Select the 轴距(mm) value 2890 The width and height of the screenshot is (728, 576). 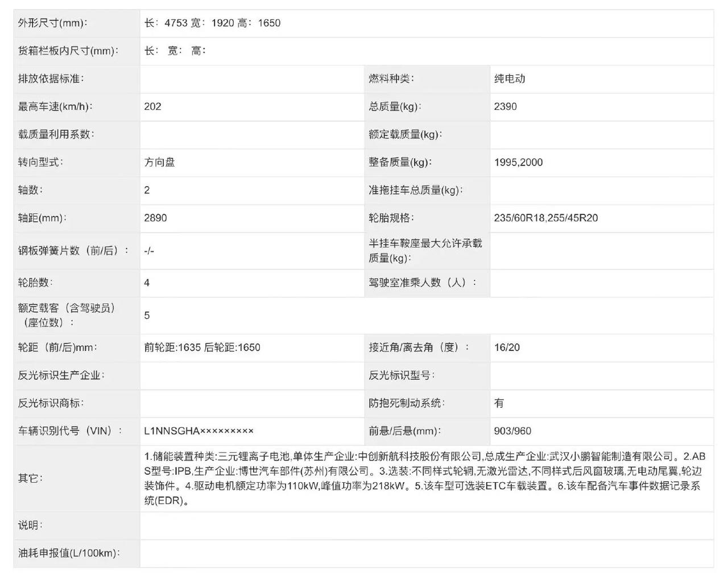click(156, 218)
